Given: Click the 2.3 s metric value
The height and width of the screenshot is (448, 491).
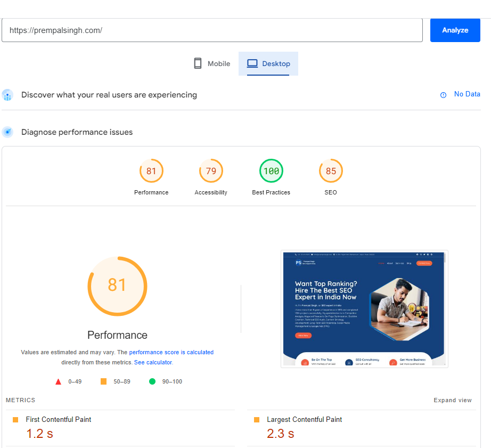Looking at the screenshot, I should coord(281,434).
